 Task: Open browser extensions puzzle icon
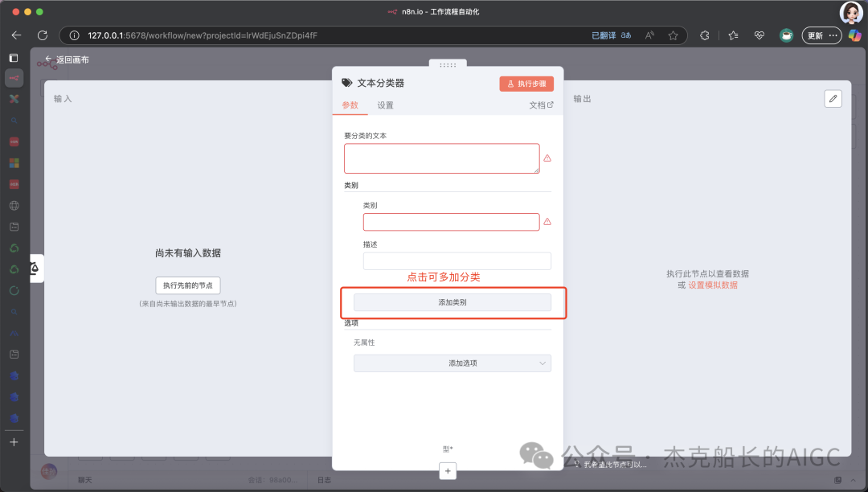pyautogui.click(x=704, y=35)
